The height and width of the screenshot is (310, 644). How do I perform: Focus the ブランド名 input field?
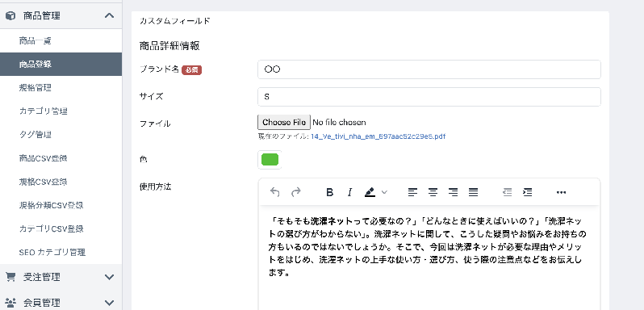pos(429,69)
